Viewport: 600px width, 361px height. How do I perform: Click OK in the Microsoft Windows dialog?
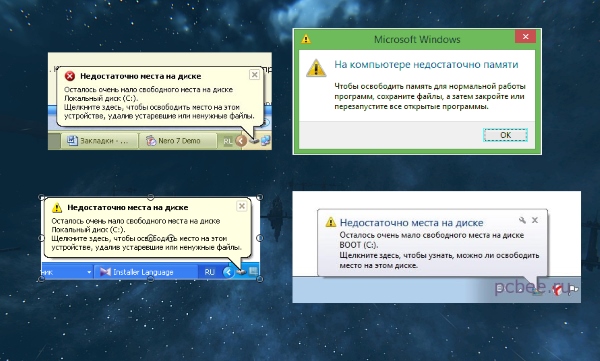click(505, 135)
